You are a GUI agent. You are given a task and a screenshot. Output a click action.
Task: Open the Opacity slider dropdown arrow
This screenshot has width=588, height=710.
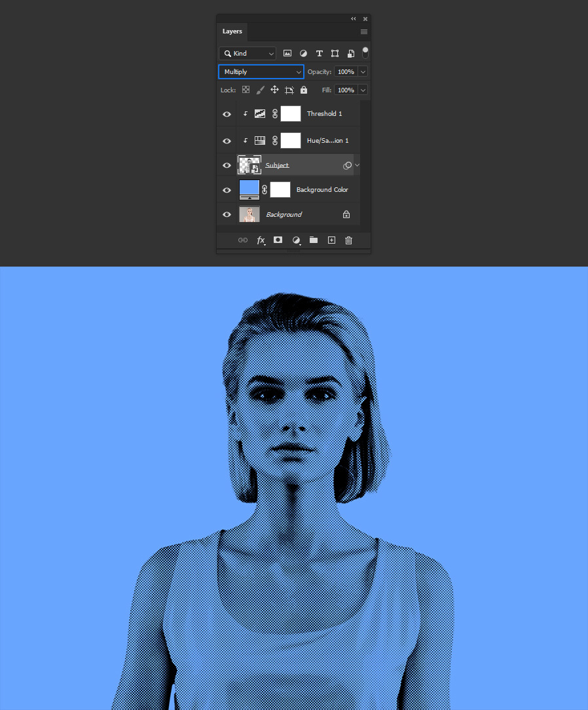363,71
